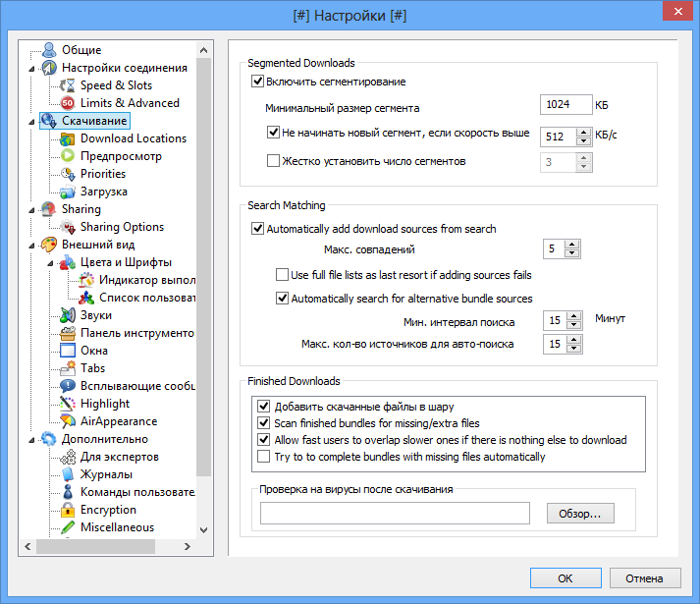Select the Miscellaneous settings page
The image size is (700, 604).
coord(118,527)
